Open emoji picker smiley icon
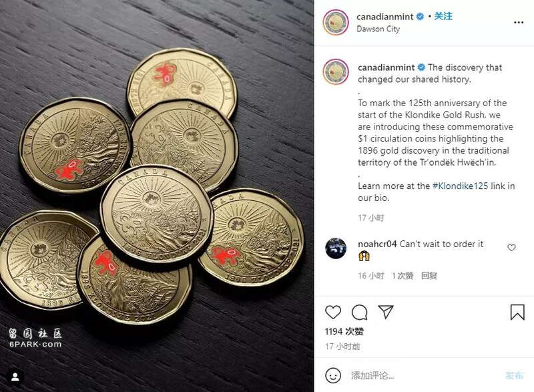The image size is (534, 392). (x=332, y=375)
